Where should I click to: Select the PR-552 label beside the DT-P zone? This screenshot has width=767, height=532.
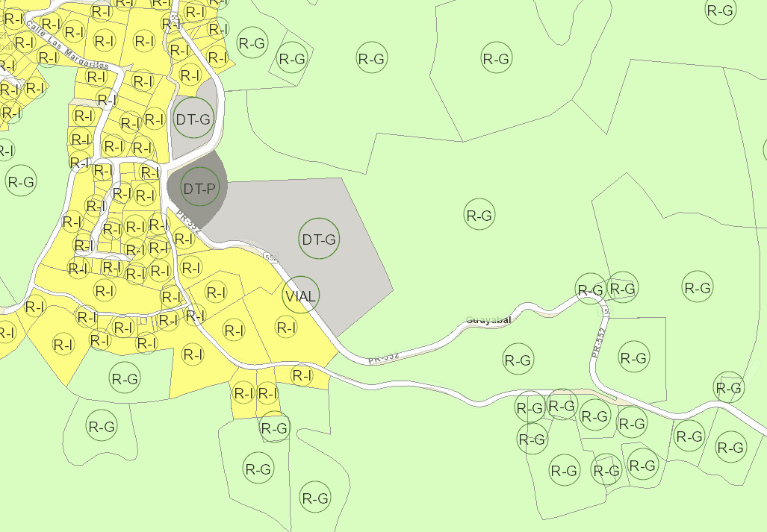point(189,220)
